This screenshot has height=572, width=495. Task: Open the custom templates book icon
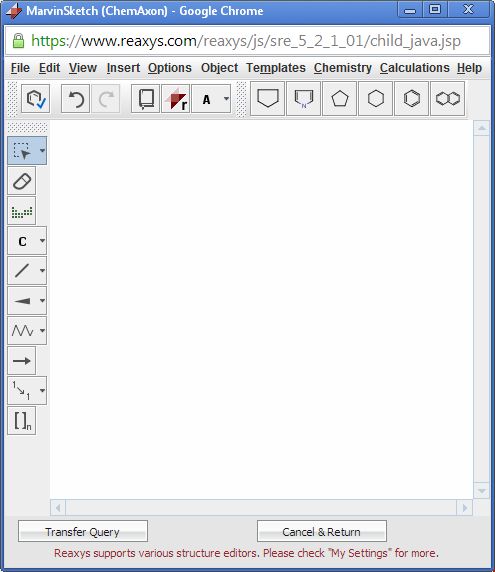click(x=146, y=99)
